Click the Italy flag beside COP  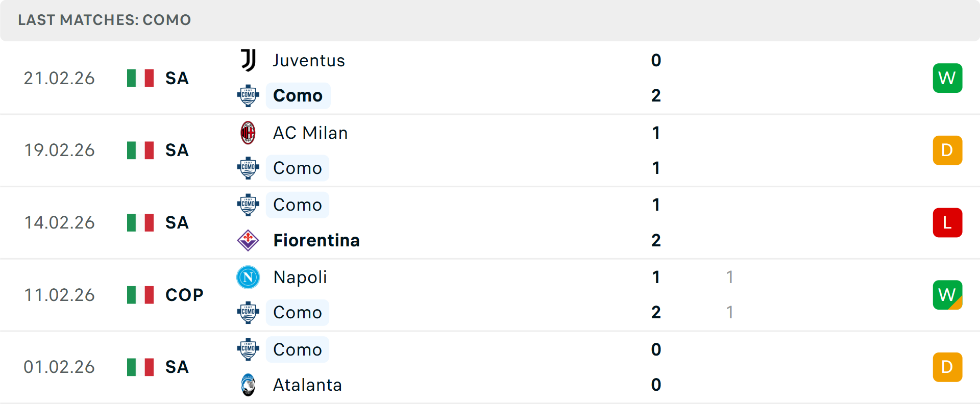pos(140,295)
